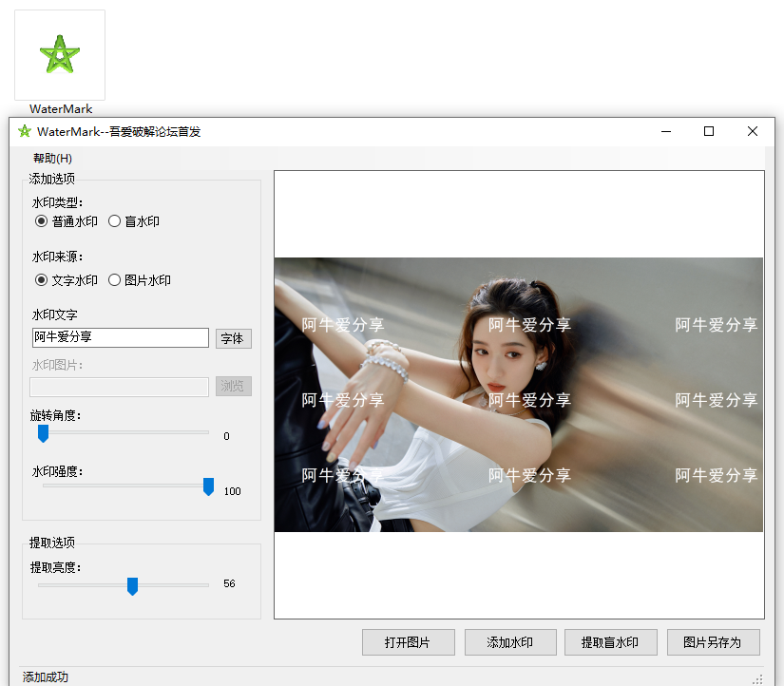Click the 水印来源: label

coord(58,257)
